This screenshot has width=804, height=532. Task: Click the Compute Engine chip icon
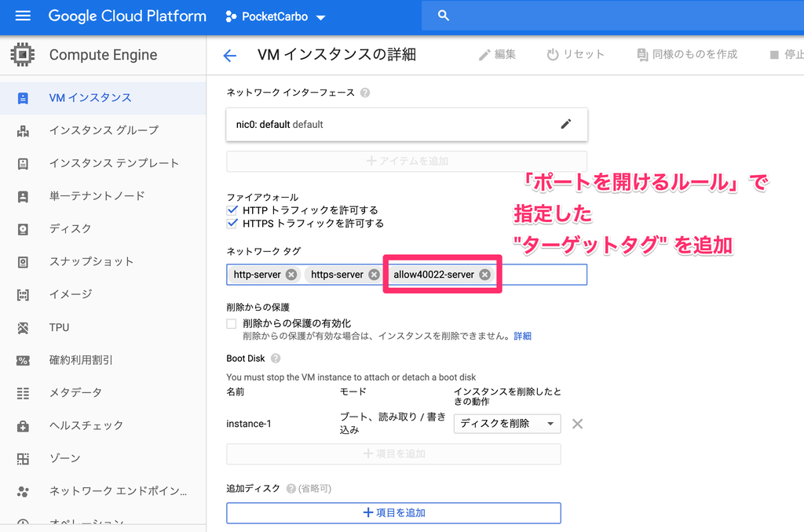[x=23, y=54]
